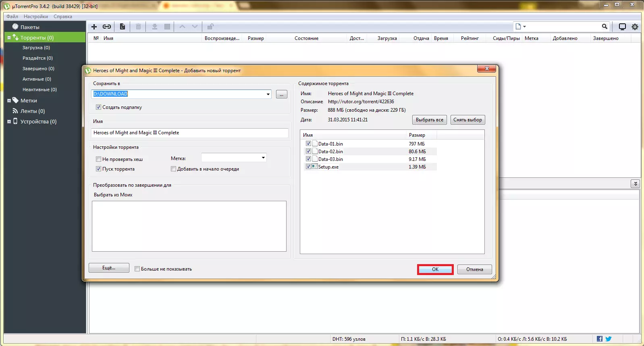Image resolution: width=644 pixels, height=346 pixels.
Task: Click the Stop Torrent square icon
Action: (x=167, y=27)
